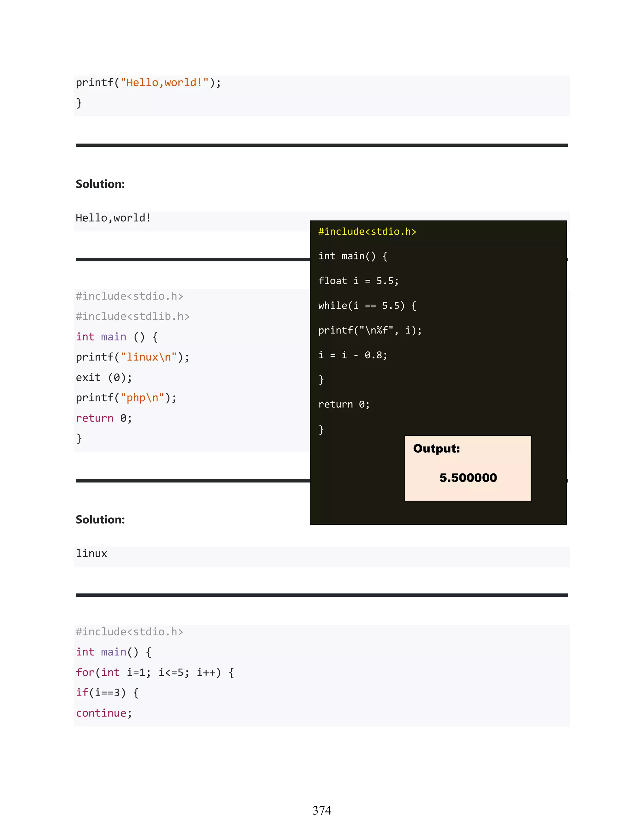This screenshot has height=833, width=644.
Task: Click the purple 'return 0;' line in light code block
Action: [104, 418]
